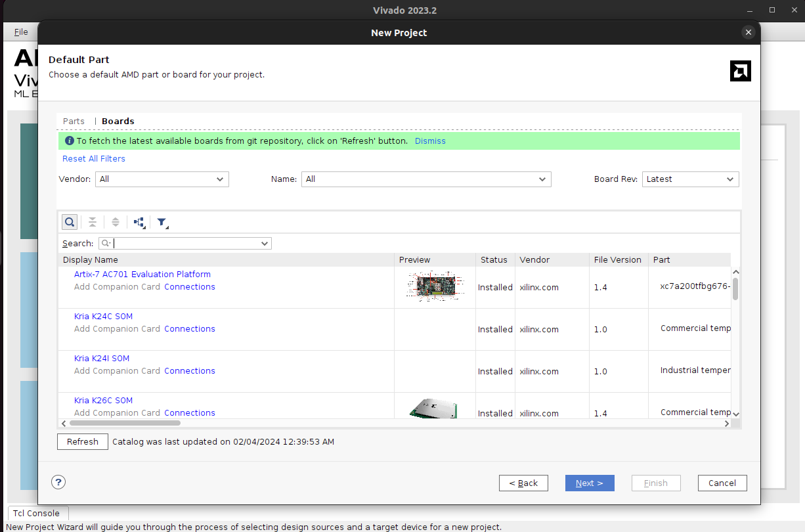The height and width of the screenshot is (532, 805).
Task: Toggle the search bar magnifier icon
Action: pyautogui.click(x=70, y=222)
